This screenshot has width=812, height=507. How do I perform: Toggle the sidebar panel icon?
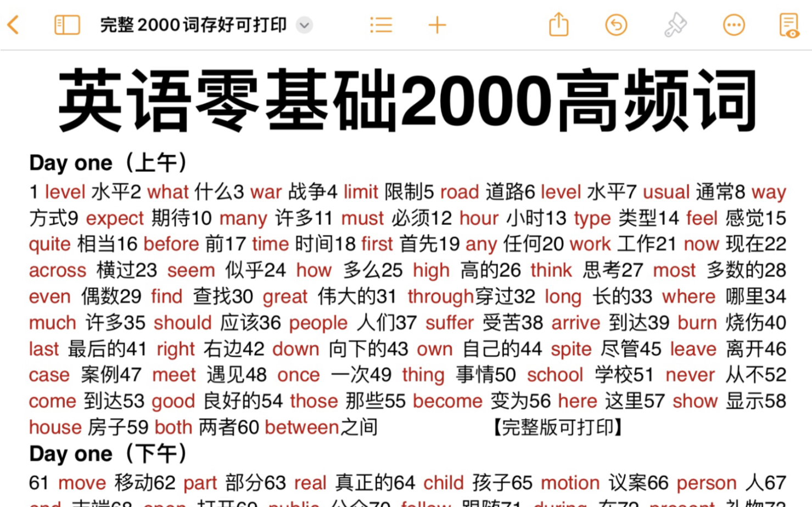pos(67,25)
